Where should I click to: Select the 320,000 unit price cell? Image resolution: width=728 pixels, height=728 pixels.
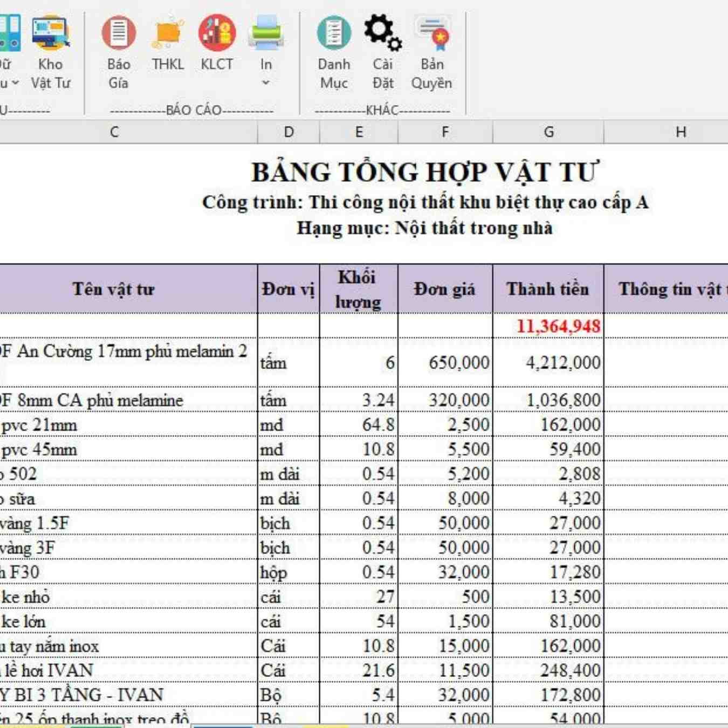[445, 400]
